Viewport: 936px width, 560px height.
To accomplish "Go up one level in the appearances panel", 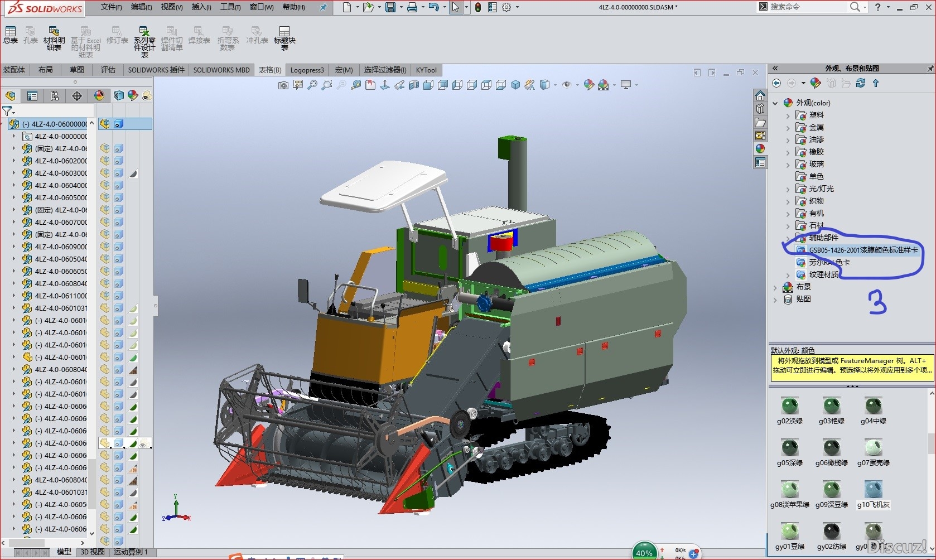I will [x=876, y=83].
